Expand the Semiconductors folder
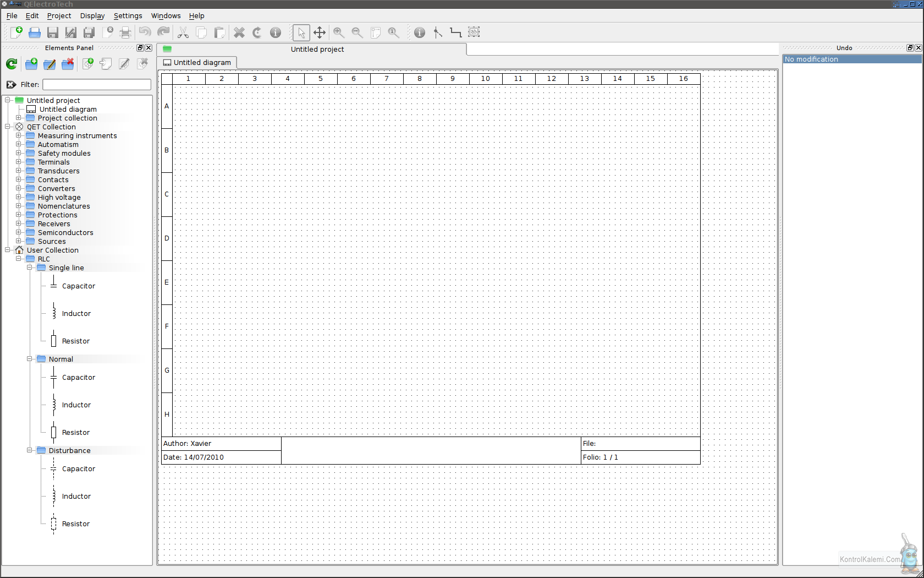This screenshot has height=578, width=924. coord(19,232)
